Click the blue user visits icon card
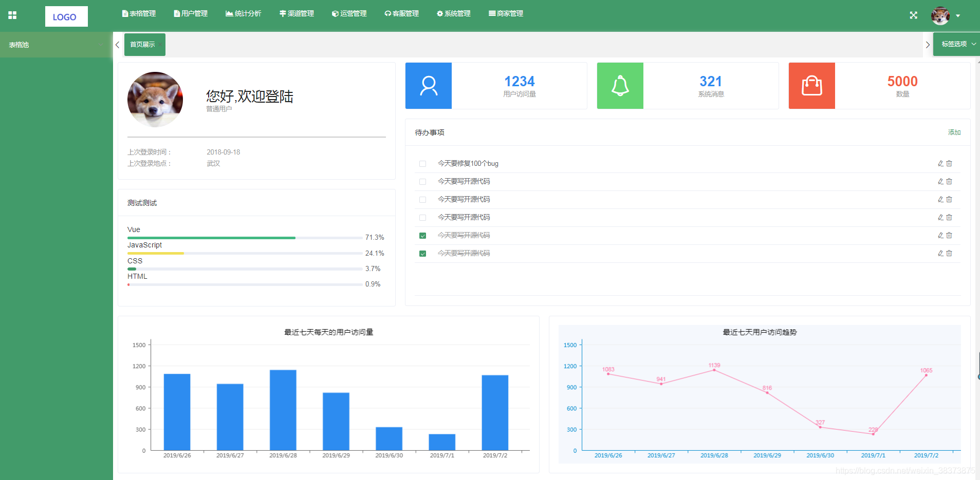Image resolution: width=980 pixels, height=480 pixels. click(429, 86)
